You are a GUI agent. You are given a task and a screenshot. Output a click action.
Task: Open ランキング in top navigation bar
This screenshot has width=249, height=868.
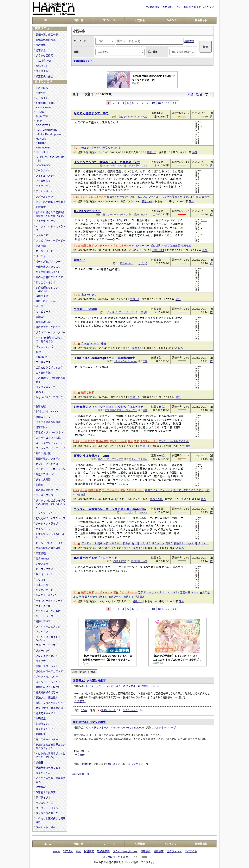tap(170, 20)
